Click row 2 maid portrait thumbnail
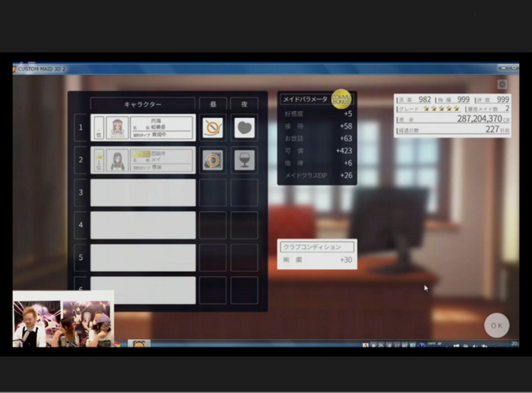 coord(117,160)
